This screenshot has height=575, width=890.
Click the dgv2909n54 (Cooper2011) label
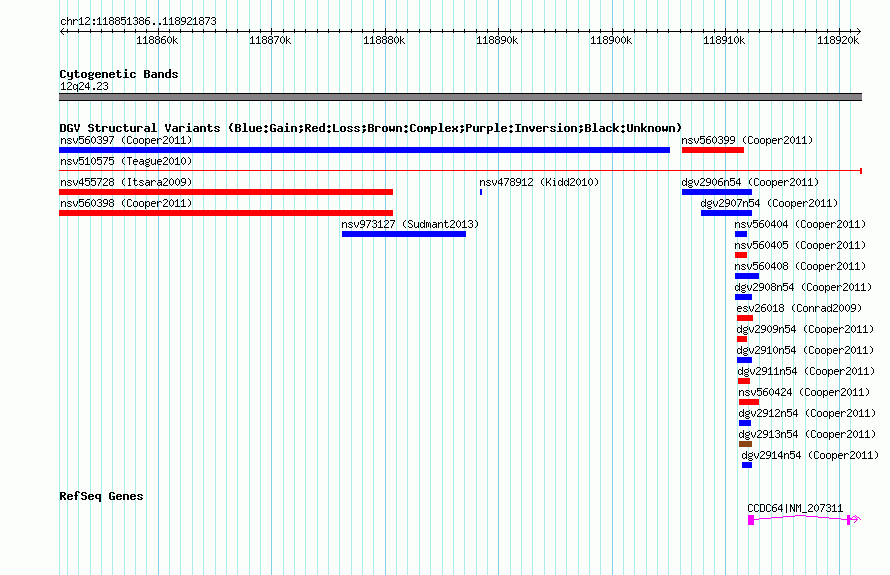point(805,329)
